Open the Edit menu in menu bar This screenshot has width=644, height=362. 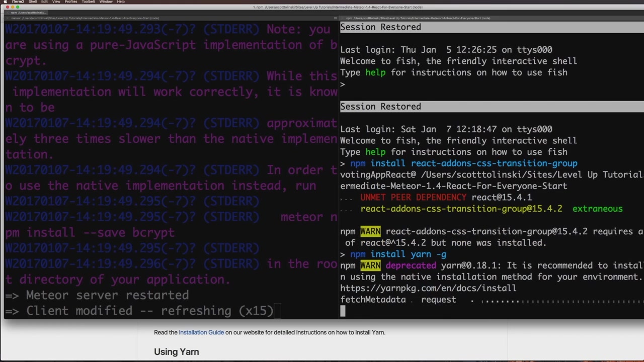pos(44,2)
